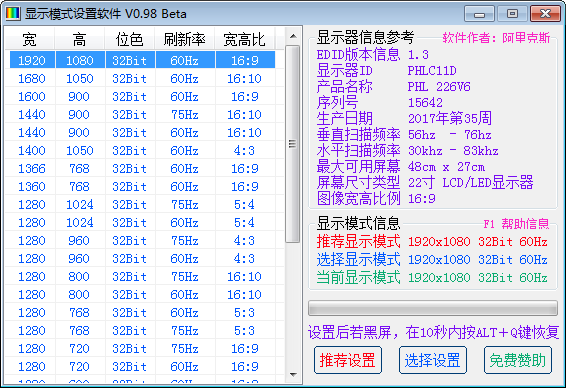Select the 1280 x 1024 75Hz row
This screenshot has height=388, width=566.
click(x=143, y=205)
